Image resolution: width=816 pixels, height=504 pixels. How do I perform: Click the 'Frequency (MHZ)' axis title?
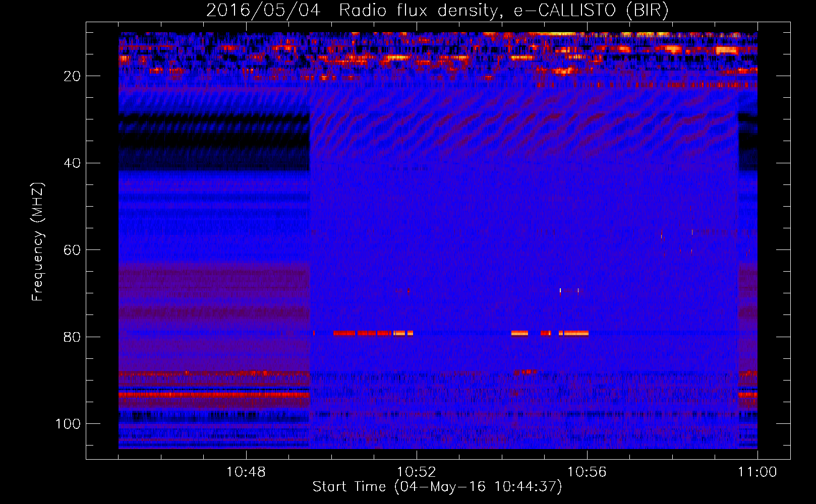pyautogui.click(x=38, y=241)
